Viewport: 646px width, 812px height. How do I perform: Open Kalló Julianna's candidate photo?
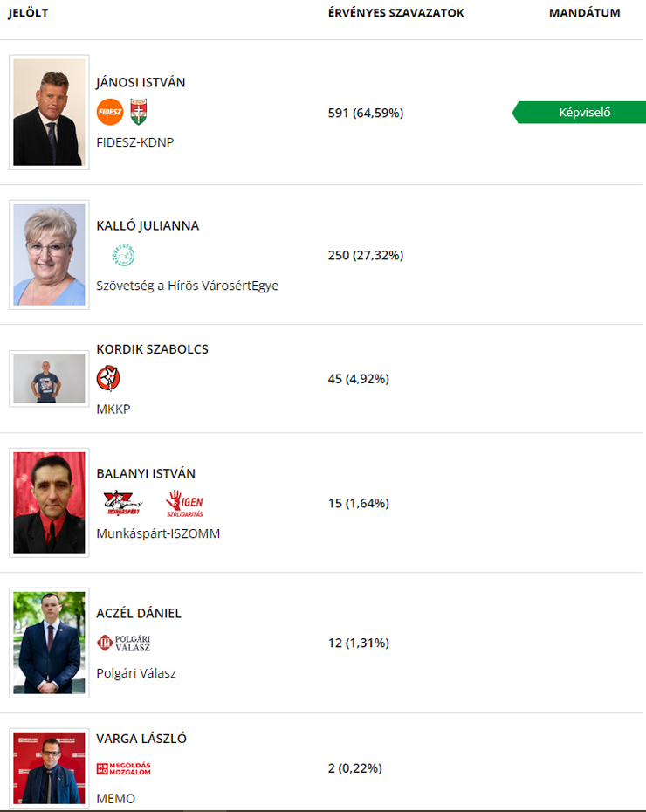(49, 255)
